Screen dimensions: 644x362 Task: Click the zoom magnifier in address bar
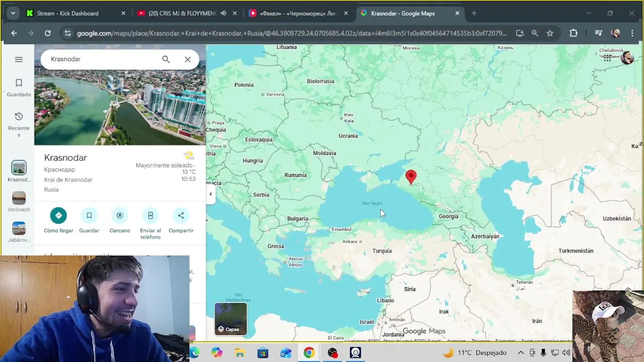pyautogui.click(x=535, y=33)
